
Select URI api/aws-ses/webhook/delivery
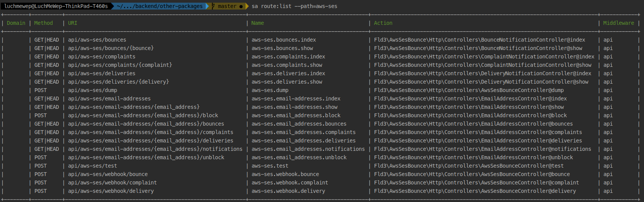pyautogui.click(x=111, y=191)
